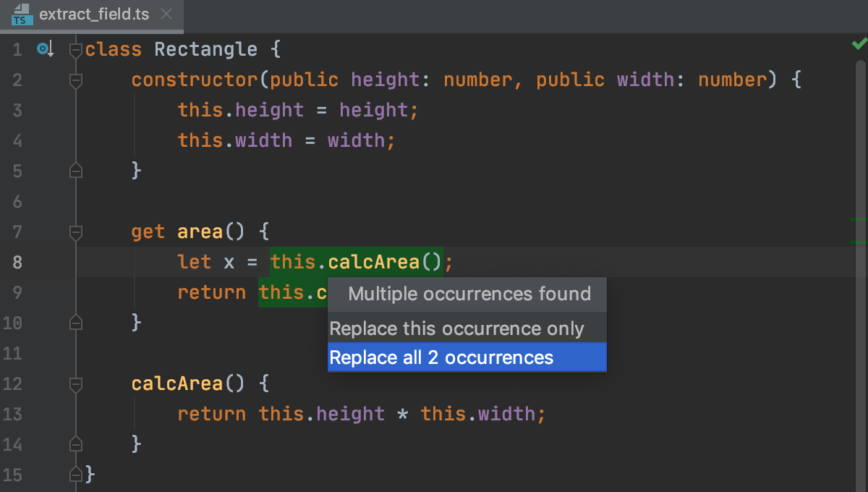This screenshot has width=868, height=492.
Task: Click the highlighted this.calcArea() expression
Action: pyautogui.click(x=356, y=261)
